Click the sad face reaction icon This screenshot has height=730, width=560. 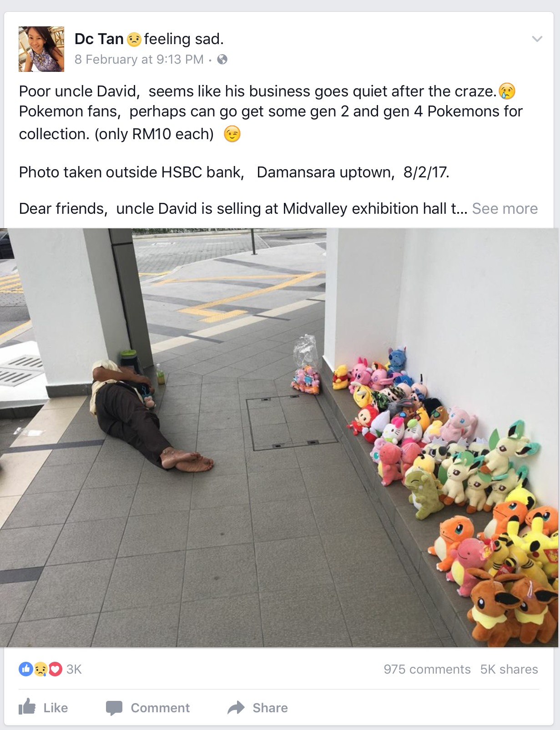[40, 669]
